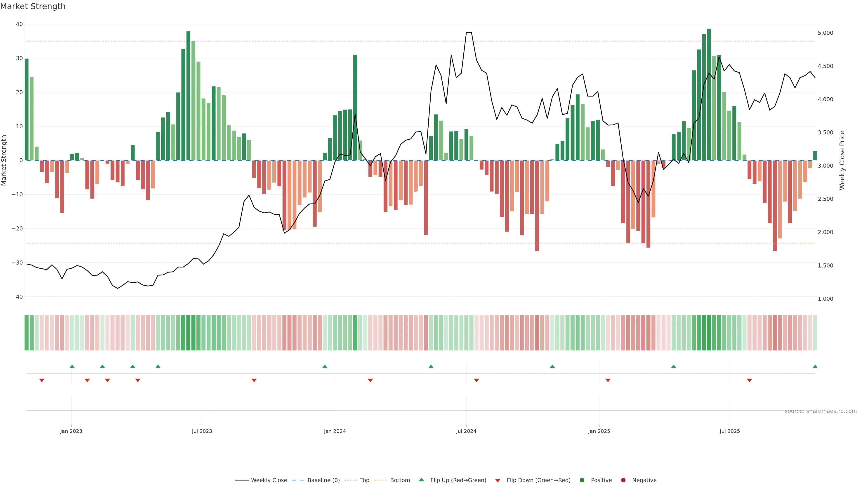The width and height of the screenshot is (868, 488).
Task: Click the last green flip-up marker at far right
Action: (x=815, y=366)
